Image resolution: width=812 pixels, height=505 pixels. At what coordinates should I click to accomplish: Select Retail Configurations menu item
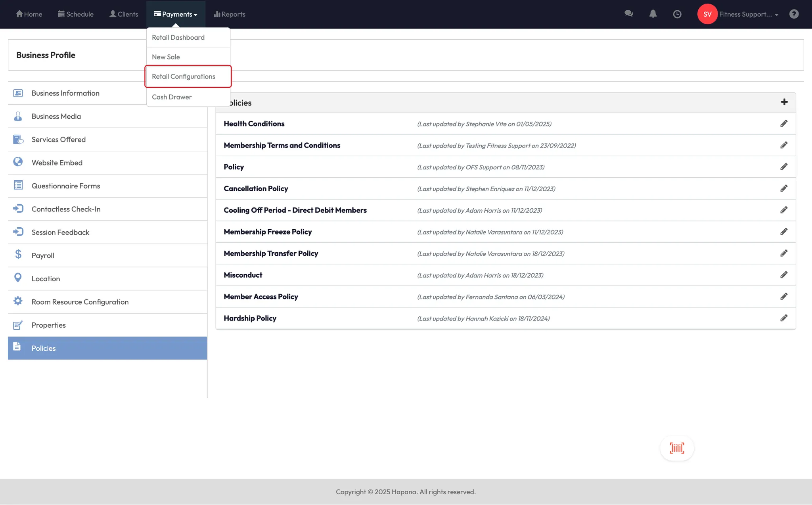[x=184, y=77]
